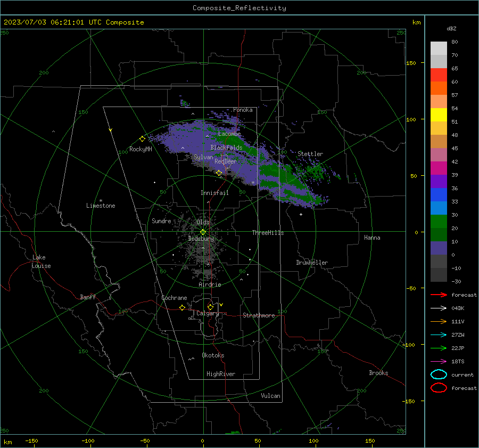Viewport: 479px width, 448px height.
Task: Click the slate-purple 10-0 dBZ swatch
Action: tap(439, 248)
